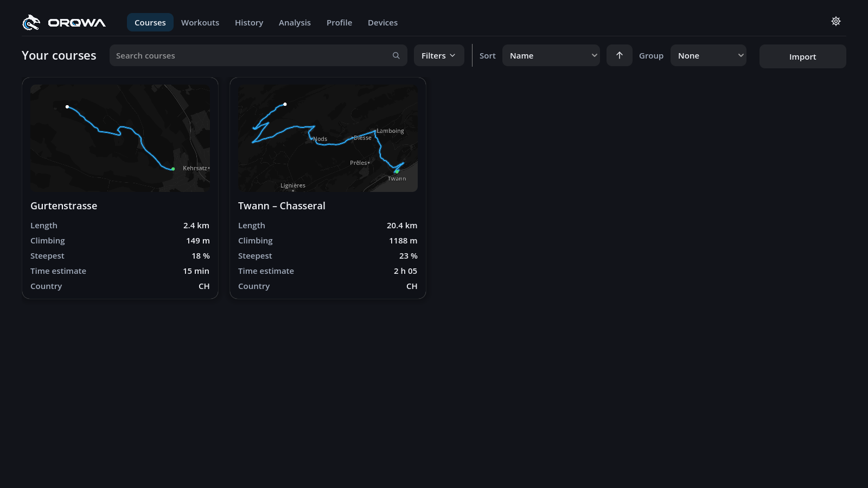
Task: Go to the History tab
Action: pos(249,22)
